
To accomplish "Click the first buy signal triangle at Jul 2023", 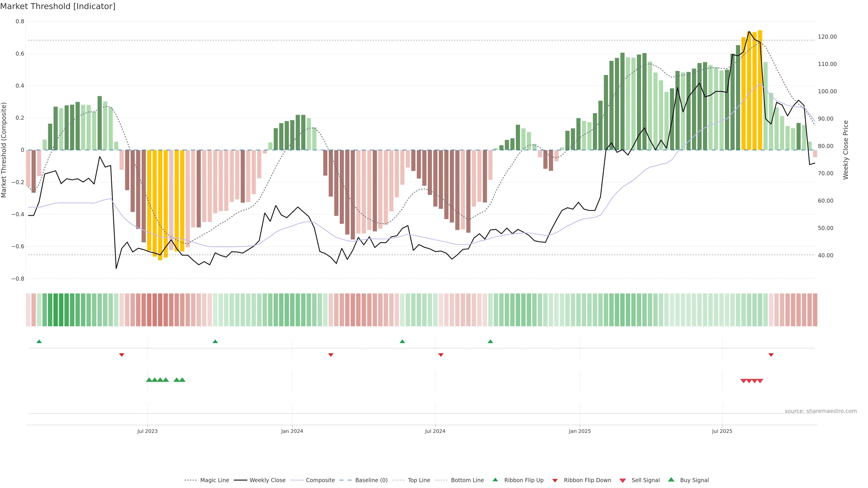I will pos(149,380).
